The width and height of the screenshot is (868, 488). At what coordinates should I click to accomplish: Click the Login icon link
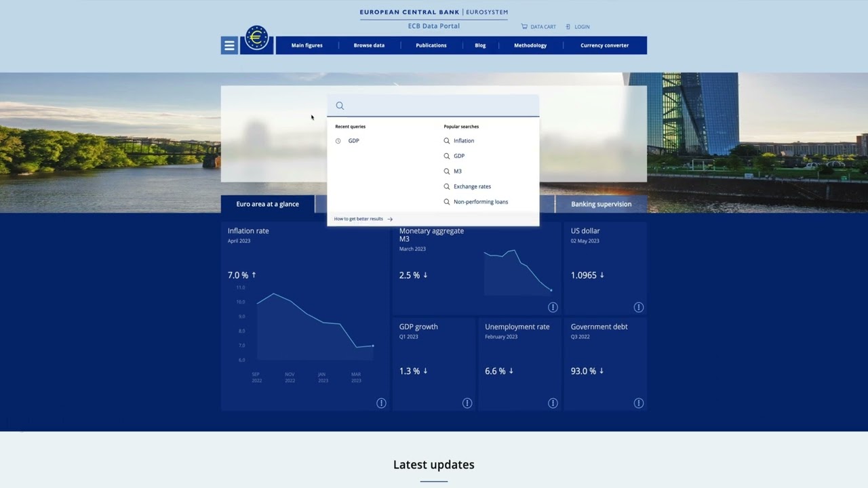[x=568, y=26]
